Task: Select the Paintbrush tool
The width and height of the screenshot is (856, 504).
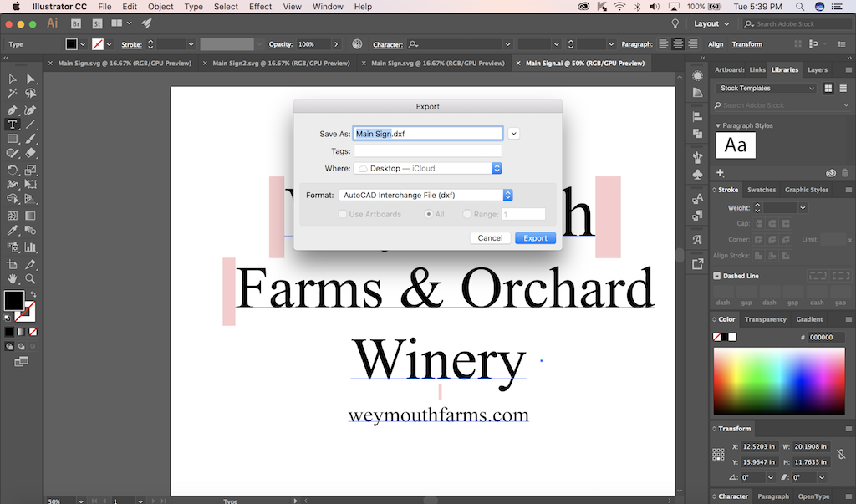Action: pyautogui.click(x=31, y=140)
